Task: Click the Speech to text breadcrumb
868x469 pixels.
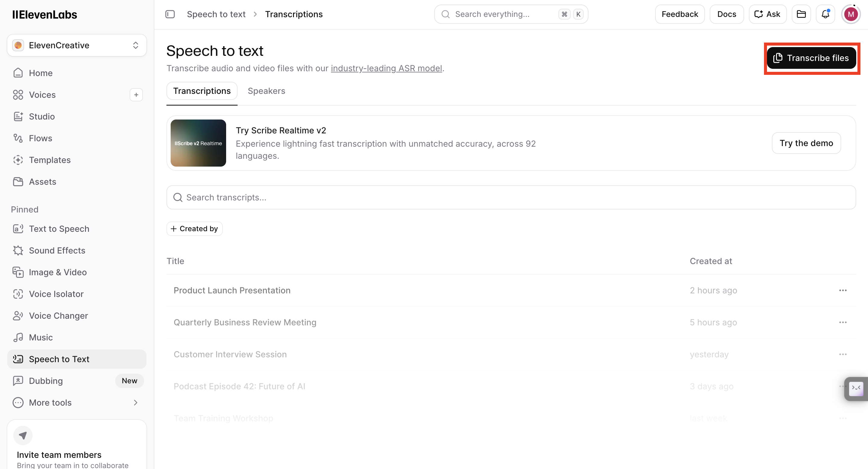Action: pos(216,14)
